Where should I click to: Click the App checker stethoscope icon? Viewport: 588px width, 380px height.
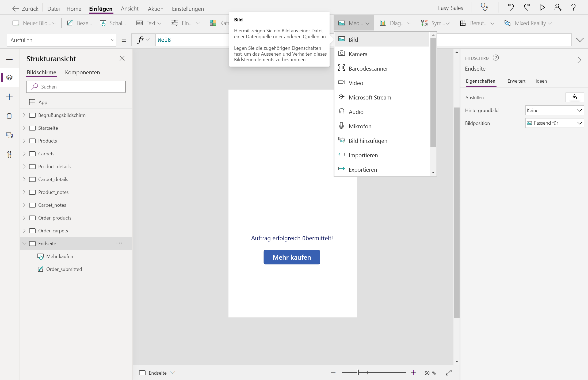484,7
